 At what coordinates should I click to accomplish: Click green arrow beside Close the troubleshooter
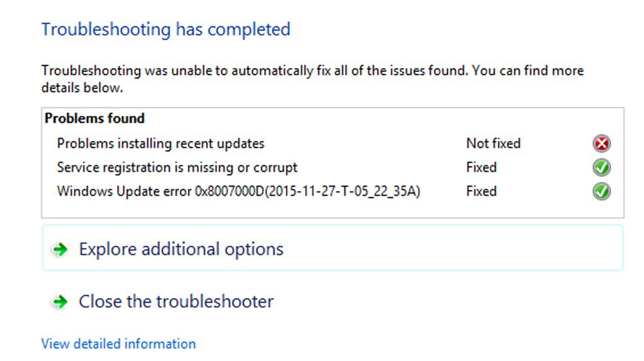click(61, 302)
